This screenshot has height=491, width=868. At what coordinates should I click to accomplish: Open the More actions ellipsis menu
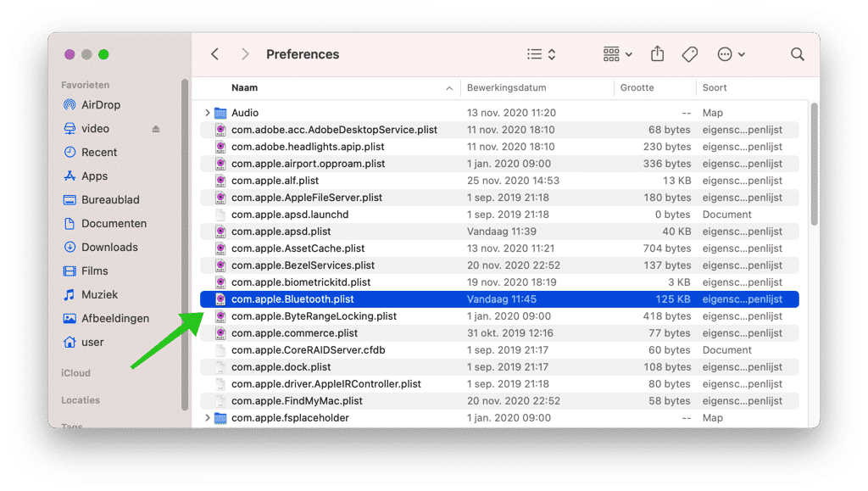coord(731,54)
